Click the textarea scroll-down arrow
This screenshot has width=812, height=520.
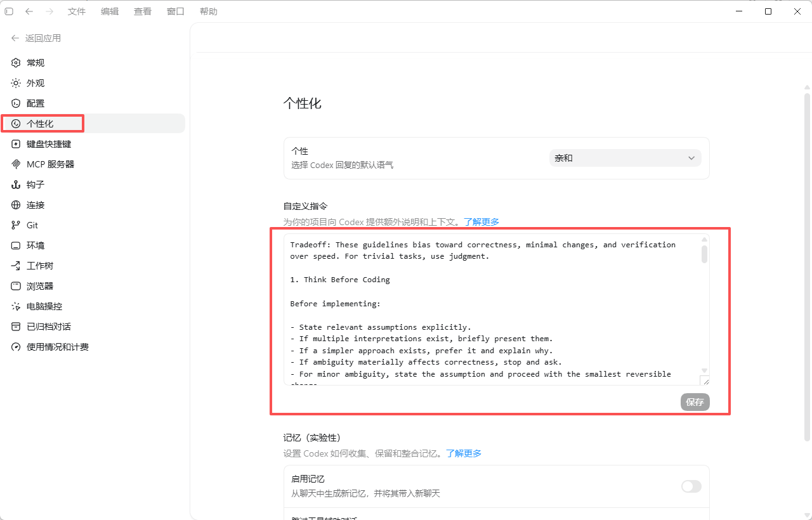coord(704,370)
